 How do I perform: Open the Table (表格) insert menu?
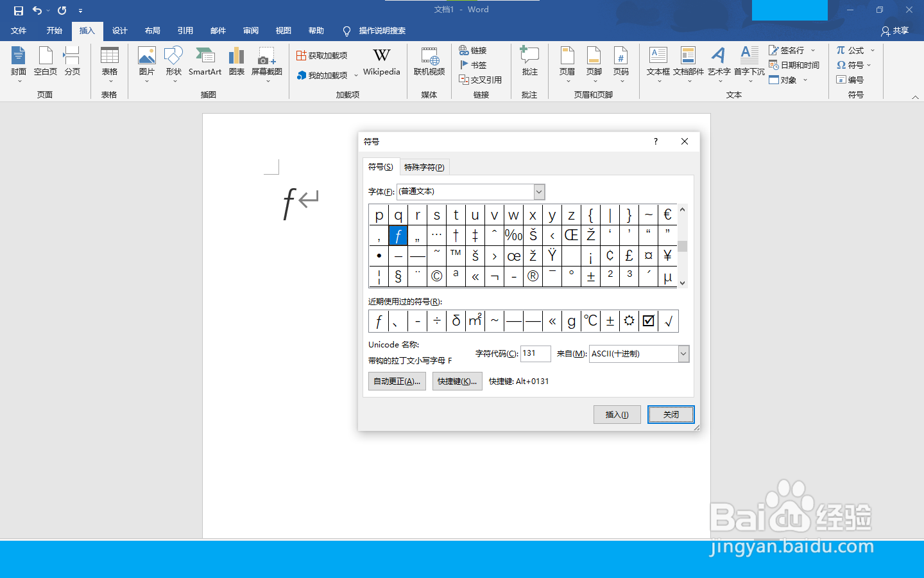110,64
